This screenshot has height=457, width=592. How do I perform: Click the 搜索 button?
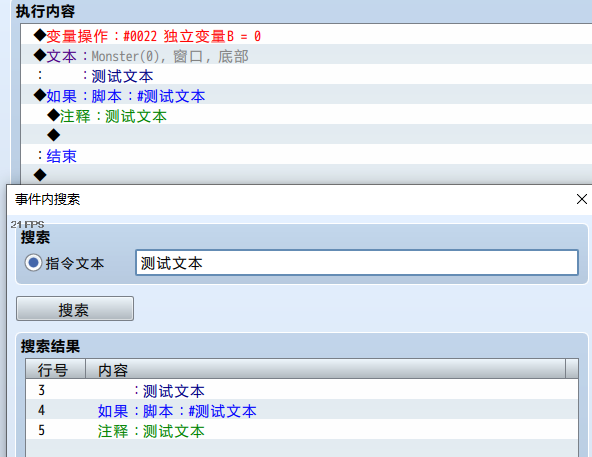coord(75,309)
